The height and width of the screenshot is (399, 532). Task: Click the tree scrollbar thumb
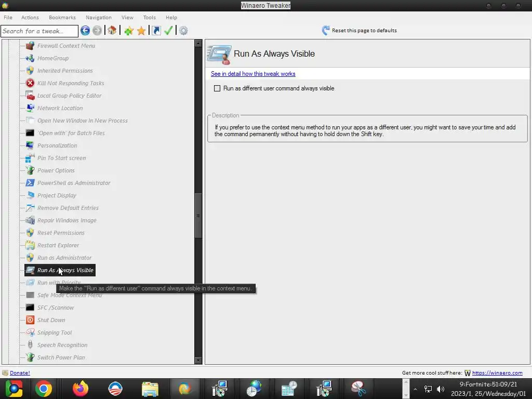(x=198, y=216)
